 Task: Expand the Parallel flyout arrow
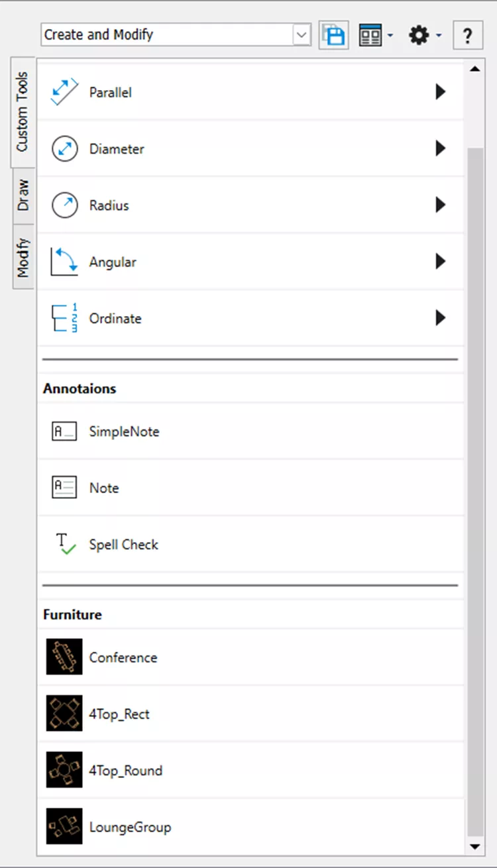pos(441,93)
